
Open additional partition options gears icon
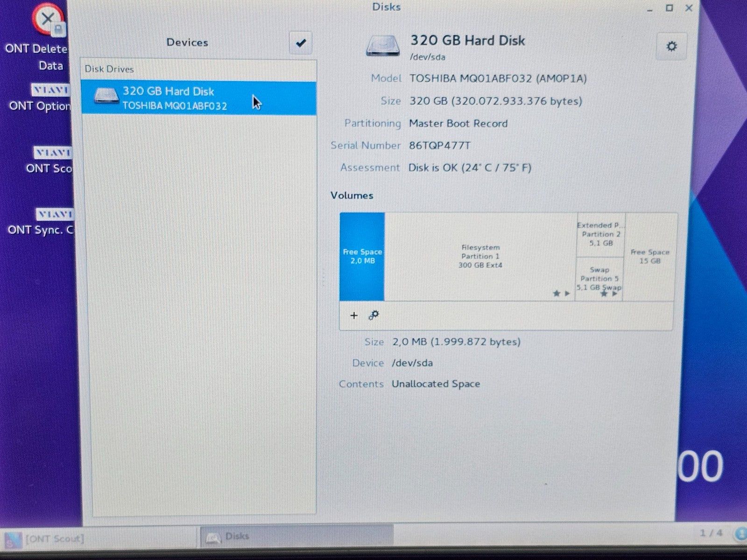[x=373, y=315]
